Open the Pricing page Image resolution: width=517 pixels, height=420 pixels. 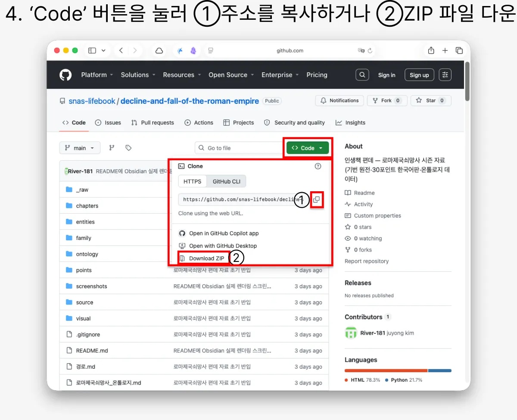tap(317, 75)
